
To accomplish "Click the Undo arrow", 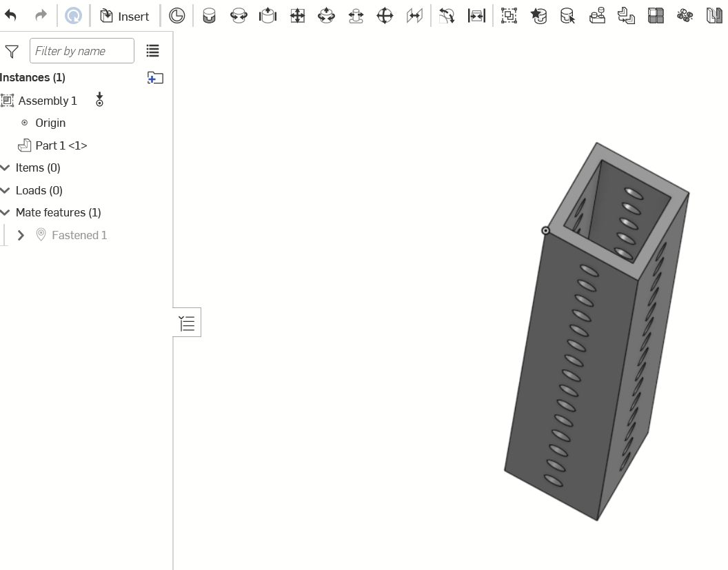I will point(10,16).
